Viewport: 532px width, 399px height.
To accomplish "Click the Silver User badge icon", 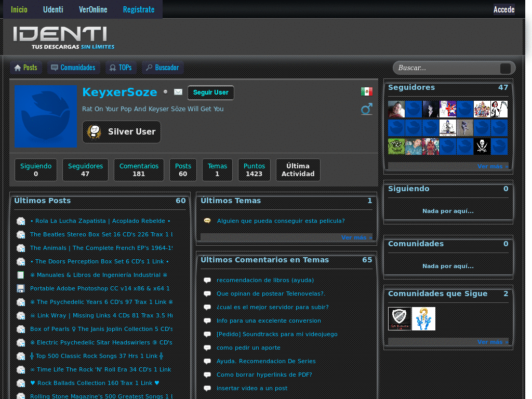I will (94, 132).
